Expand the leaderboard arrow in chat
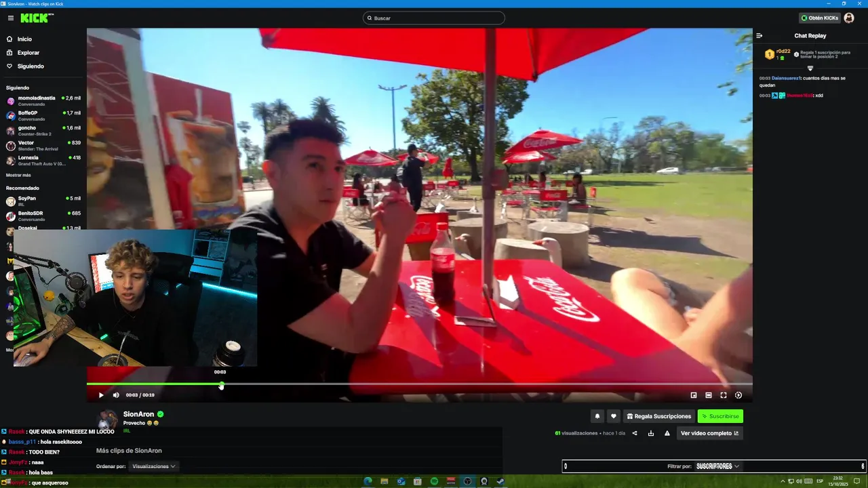Screen dimensions: 868x488 [x=810, y=68]
